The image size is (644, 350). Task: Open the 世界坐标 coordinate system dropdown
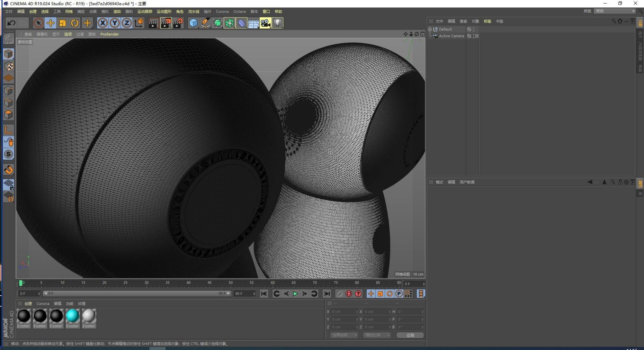click(344, 335)
